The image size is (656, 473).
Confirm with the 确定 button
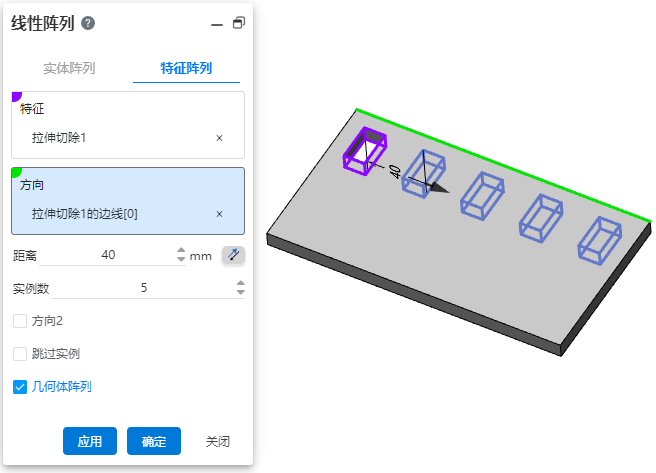click(x=154, y=441)
